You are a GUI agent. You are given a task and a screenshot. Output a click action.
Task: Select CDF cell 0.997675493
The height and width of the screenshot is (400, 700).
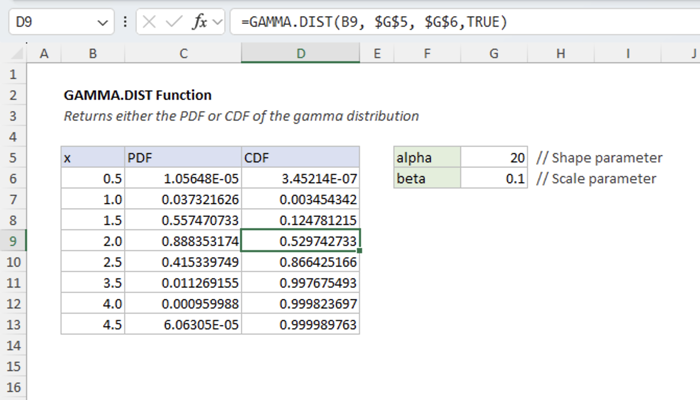(300, 283)
